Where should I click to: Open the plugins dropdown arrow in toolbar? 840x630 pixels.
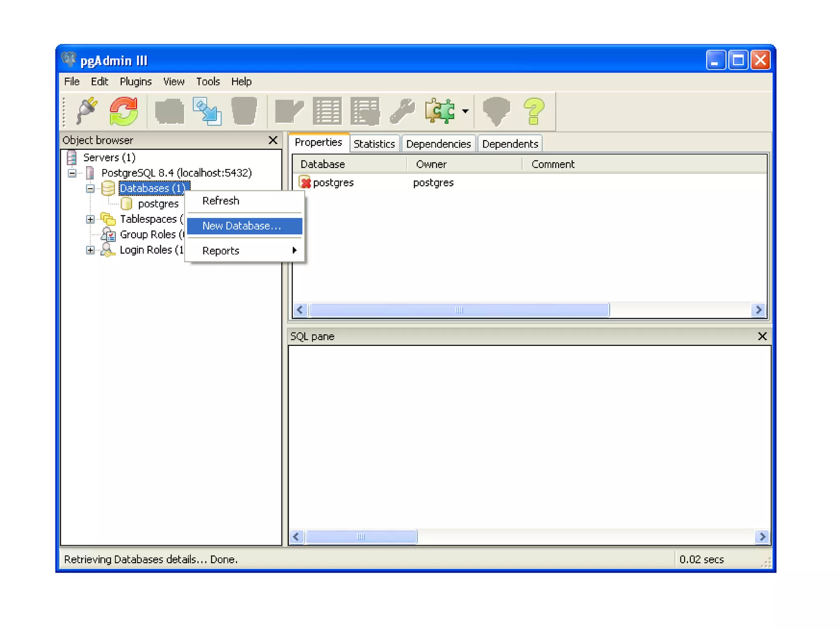[465, 111]
